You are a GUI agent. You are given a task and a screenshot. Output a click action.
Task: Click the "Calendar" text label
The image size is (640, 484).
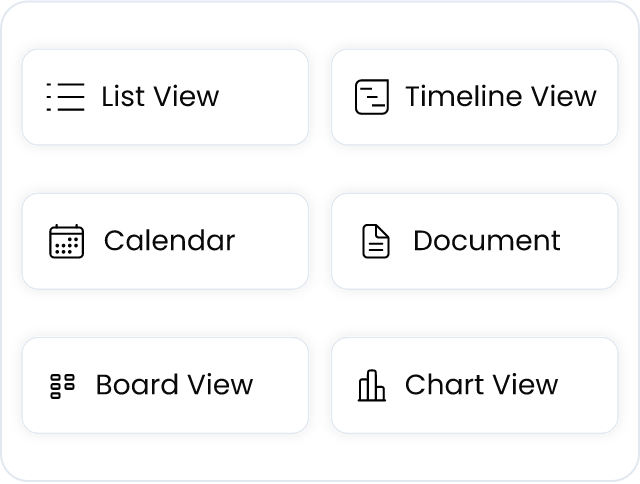pos(169,240)
